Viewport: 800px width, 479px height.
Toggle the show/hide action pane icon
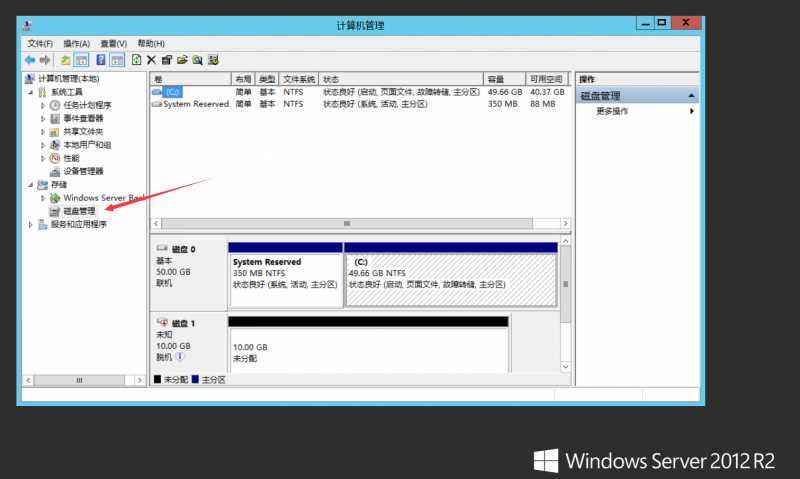(117, 60)
